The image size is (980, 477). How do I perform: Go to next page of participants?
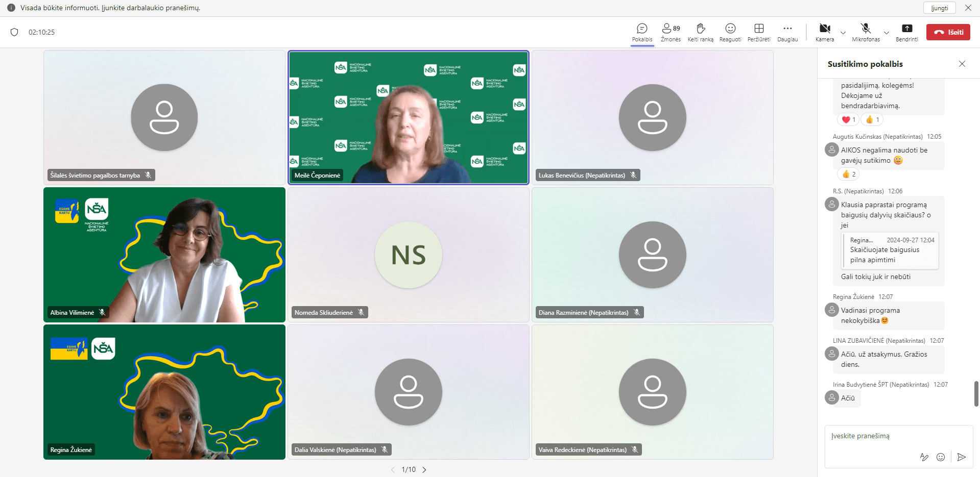point(424,470)
